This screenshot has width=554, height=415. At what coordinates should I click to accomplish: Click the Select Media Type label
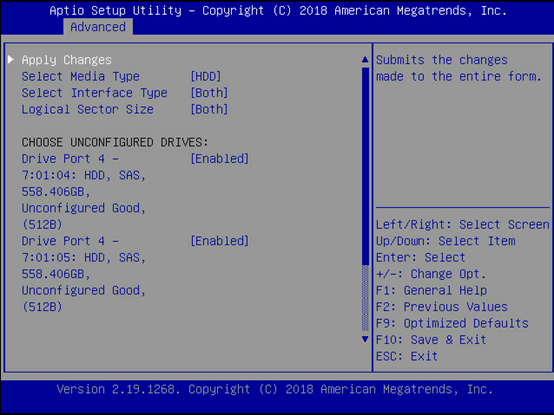pyautogui.click(x=81, y=76)
